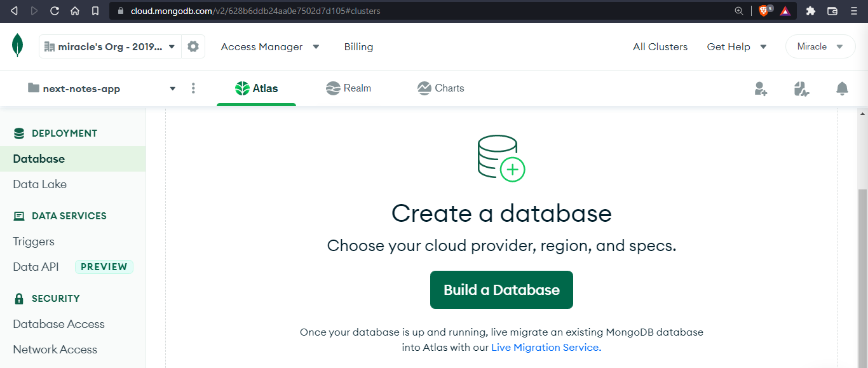Reload the page with refresh icon
This screenshot has width=868, height=368.
click(x=55, y=11)
